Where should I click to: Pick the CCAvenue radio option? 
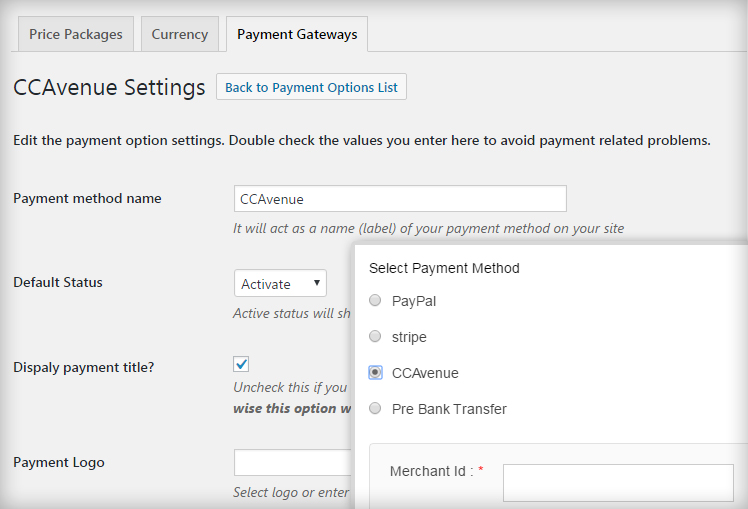[375, 373]
